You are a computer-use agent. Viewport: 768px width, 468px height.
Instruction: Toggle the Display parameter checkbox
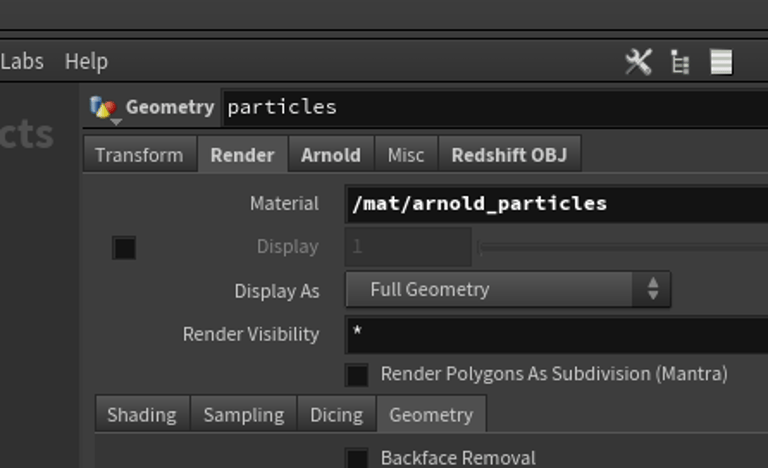pos(124,247)
